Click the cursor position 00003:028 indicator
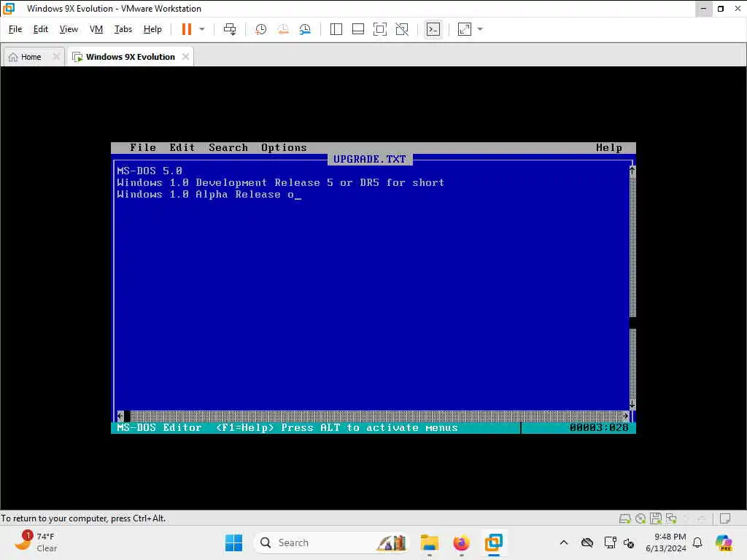This screenshot has height=560, width=747. 599,427
